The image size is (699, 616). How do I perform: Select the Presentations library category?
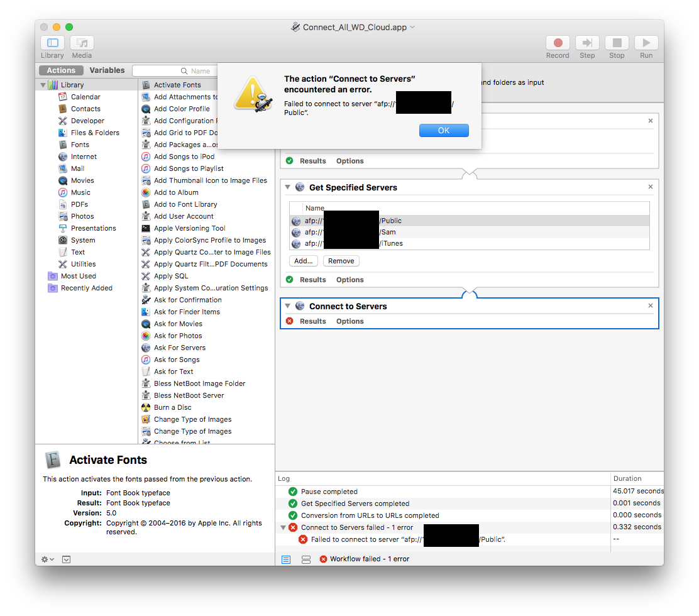click(x=93, y=228)
